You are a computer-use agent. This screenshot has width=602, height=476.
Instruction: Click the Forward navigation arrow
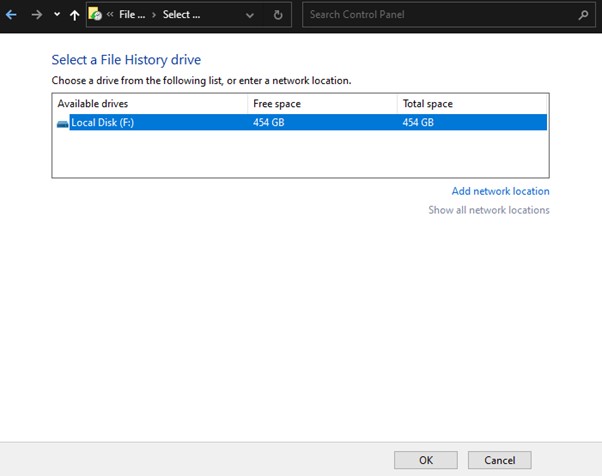(x=36, y=16)
